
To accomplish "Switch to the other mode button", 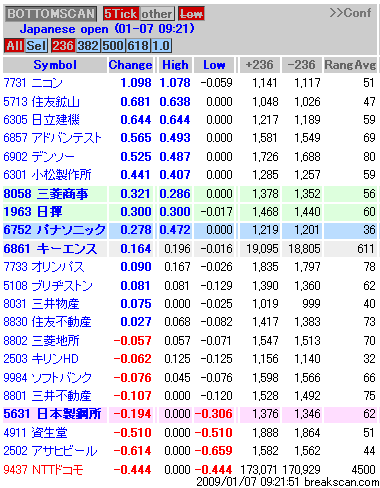I will coord(156,14).
